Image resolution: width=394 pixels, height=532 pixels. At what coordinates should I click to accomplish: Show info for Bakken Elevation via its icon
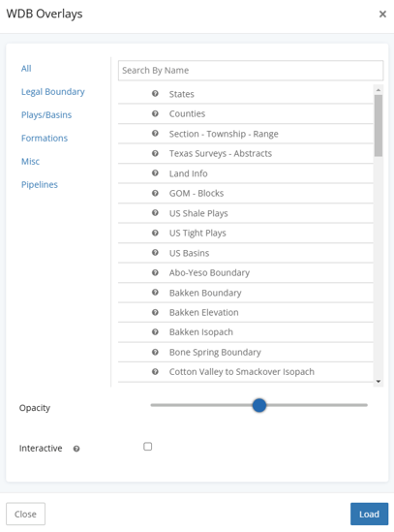[x=155, y=312]
